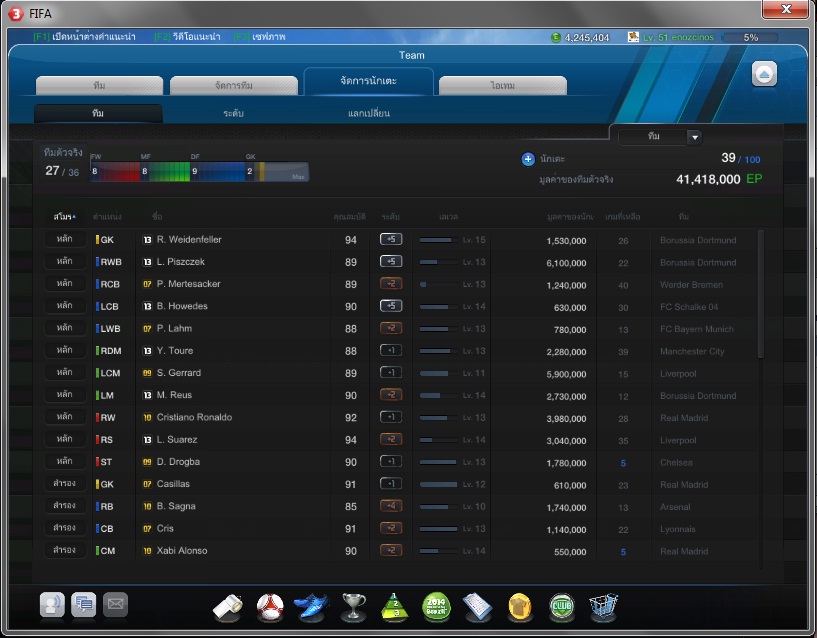Click the blue plus add-player icon
817x638 pixels.
(x=528, y=159)
